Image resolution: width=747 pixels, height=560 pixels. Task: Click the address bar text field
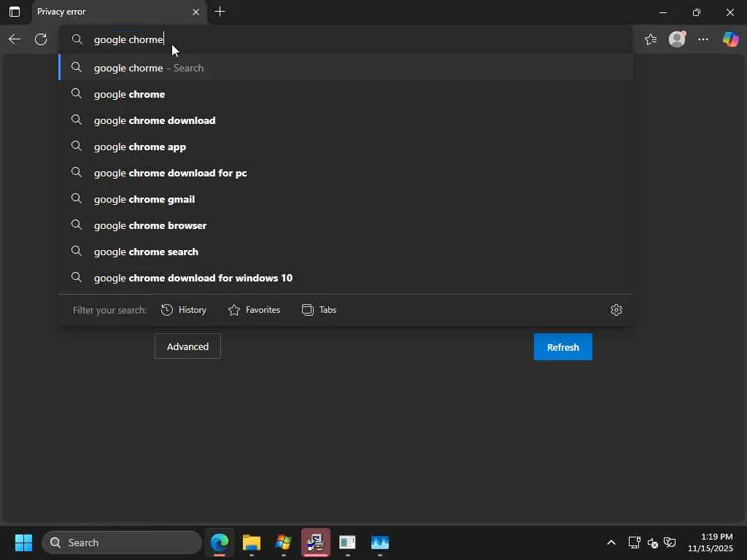click(345, 39)
